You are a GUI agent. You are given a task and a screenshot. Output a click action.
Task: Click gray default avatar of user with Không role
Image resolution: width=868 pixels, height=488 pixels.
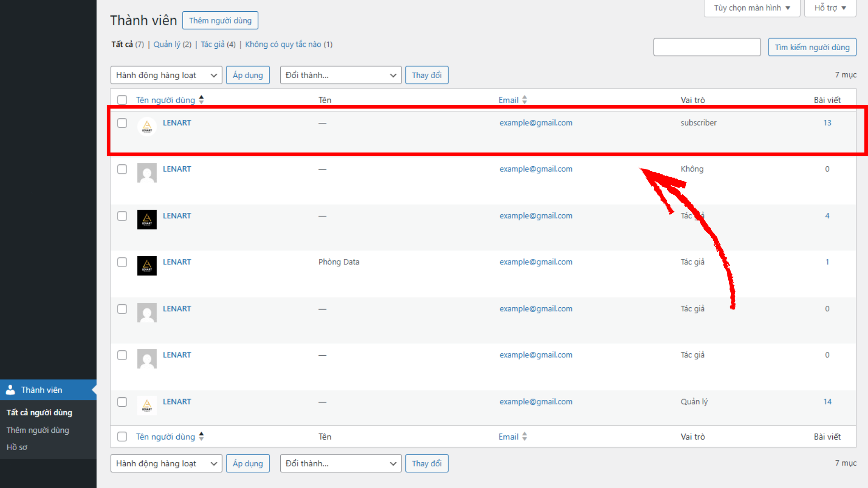tap(147, 173)
